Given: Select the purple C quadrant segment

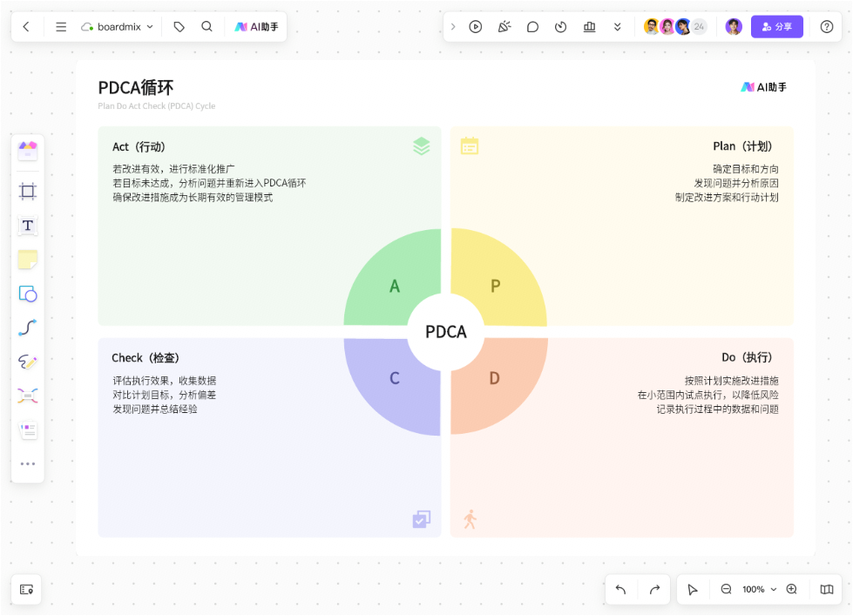Looking at the screenshot, I should tap(394, 383).
